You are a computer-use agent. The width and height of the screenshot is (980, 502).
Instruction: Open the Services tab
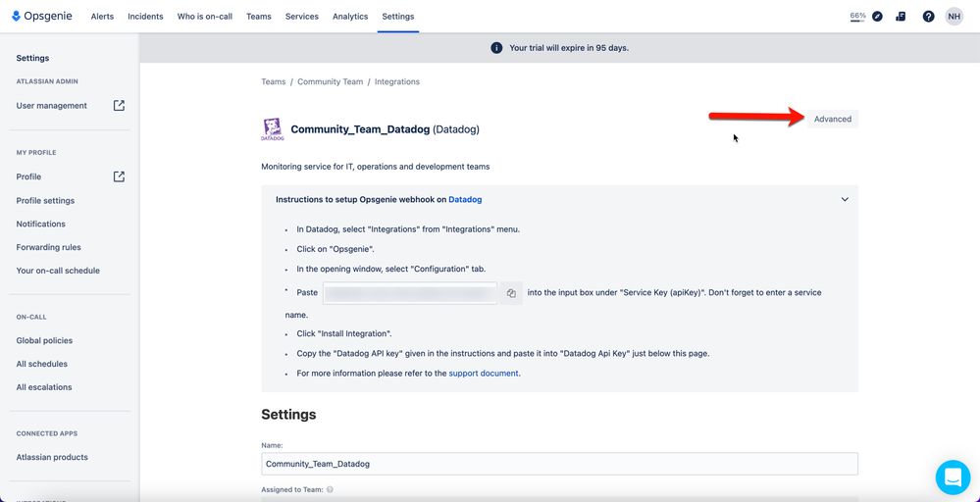[302, 17]
